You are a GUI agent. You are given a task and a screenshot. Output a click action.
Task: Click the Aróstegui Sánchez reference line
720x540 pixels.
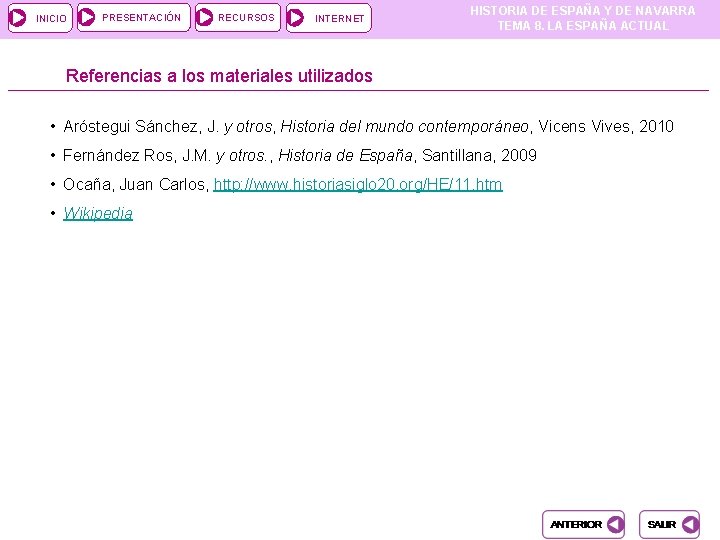coord(368,126)
